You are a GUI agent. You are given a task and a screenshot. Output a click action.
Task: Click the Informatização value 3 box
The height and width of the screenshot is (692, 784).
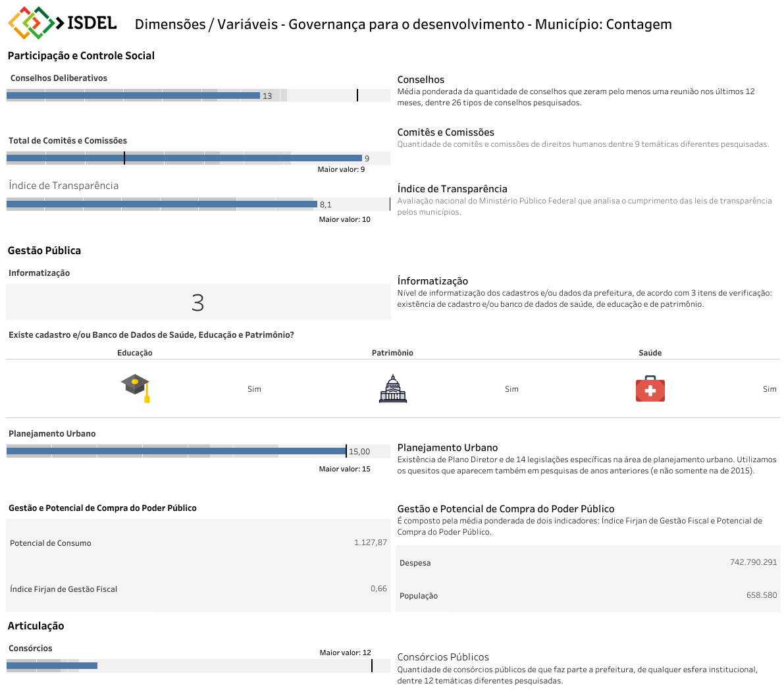click(x=197, y=302)
